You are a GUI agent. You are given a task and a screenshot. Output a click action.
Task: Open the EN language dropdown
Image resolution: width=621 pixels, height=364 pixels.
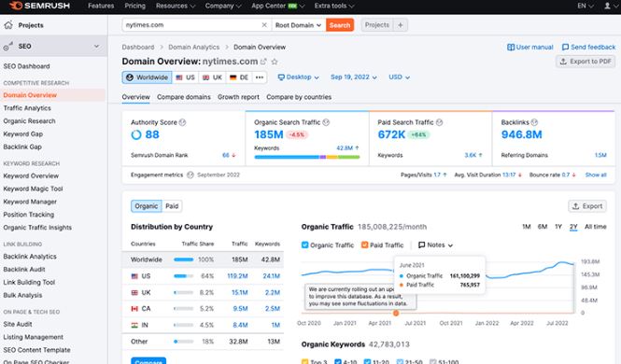[x=586, y=6]
